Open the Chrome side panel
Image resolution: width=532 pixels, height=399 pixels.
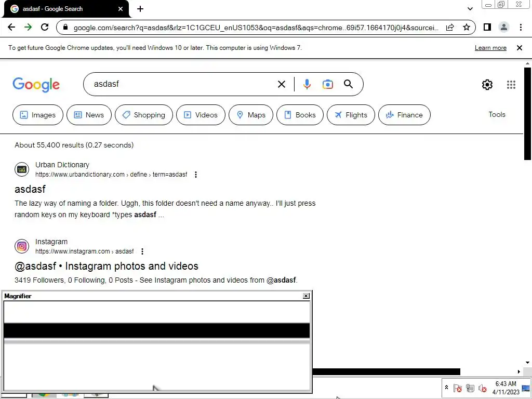(487, 27)
